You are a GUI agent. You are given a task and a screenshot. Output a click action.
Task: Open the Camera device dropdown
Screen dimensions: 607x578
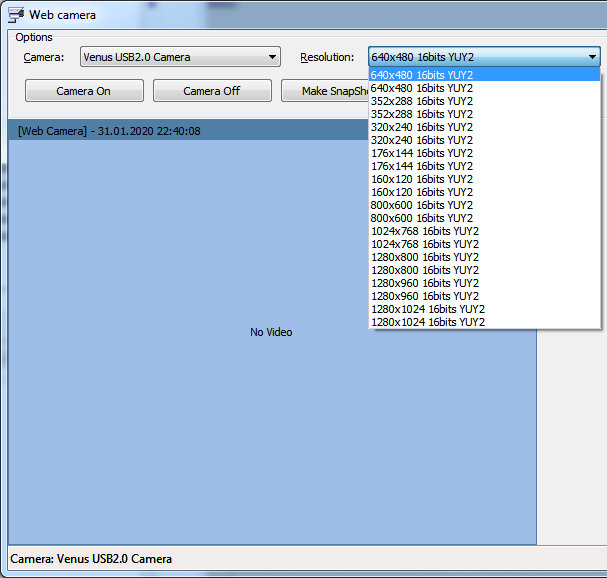pyautogui.click(x=180, y=57)
